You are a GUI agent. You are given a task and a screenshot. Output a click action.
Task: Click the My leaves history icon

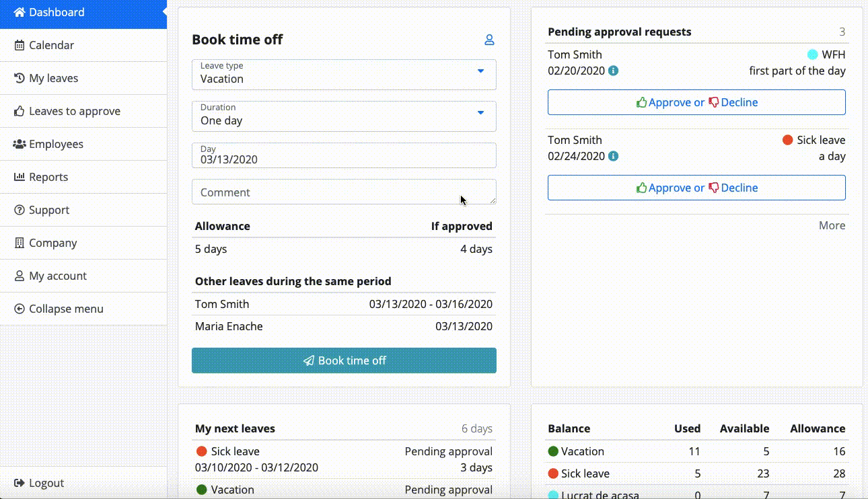(x=19, y=78)
